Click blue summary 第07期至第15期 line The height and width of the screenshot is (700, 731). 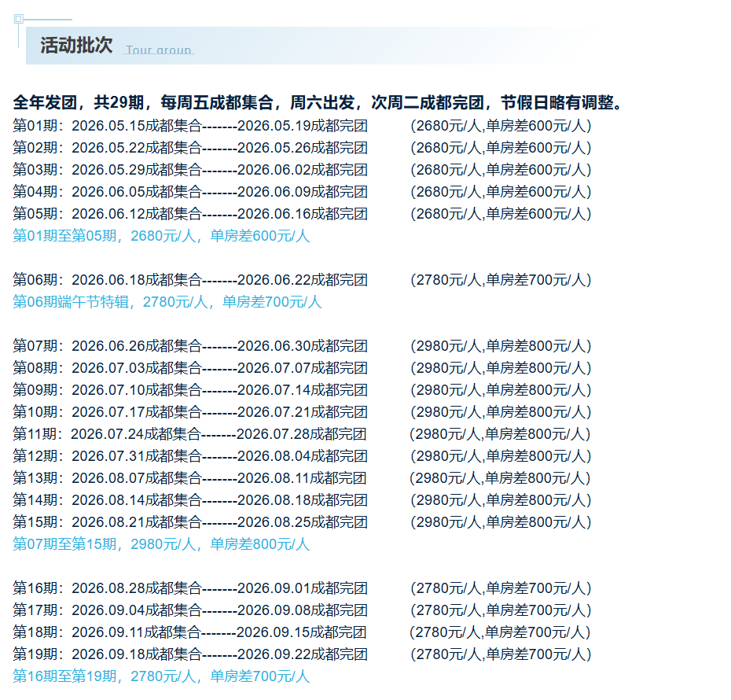161,544
